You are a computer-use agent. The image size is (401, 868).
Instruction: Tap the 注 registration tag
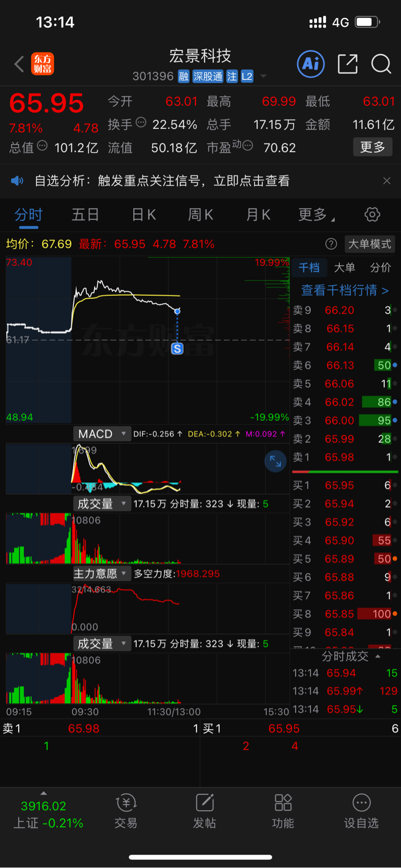[232, 77]
